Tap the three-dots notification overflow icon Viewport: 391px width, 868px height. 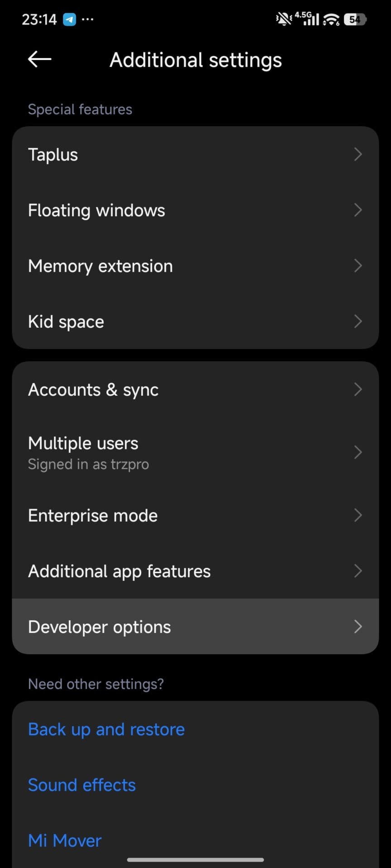tap(88, 19)
